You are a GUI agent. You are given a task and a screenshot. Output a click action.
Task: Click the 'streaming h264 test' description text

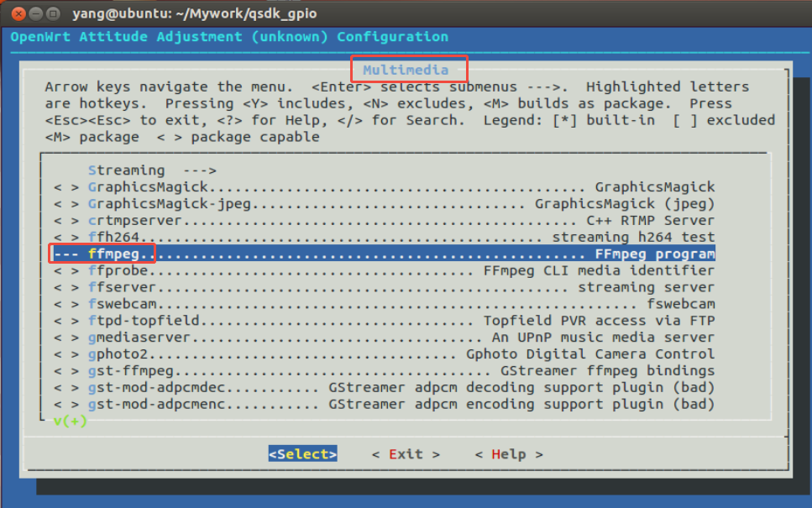633,237
